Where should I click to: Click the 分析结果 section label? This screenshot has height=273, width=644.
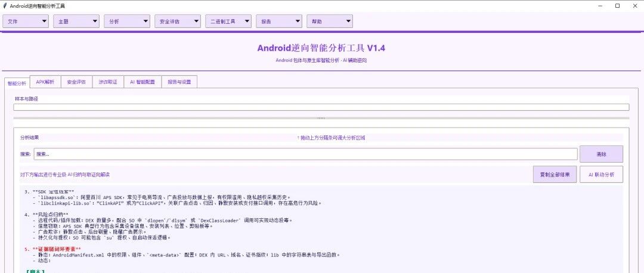pos(30,138)
